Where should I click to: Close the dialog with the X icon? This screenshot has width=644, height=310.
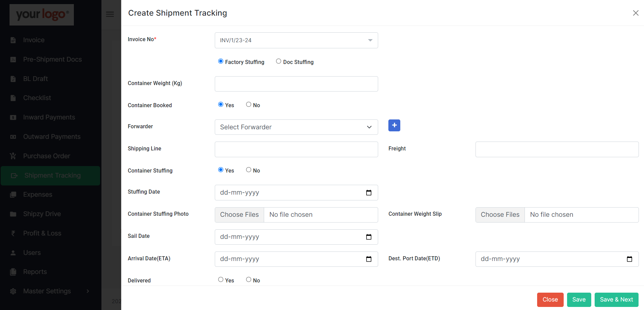point(635,13)
